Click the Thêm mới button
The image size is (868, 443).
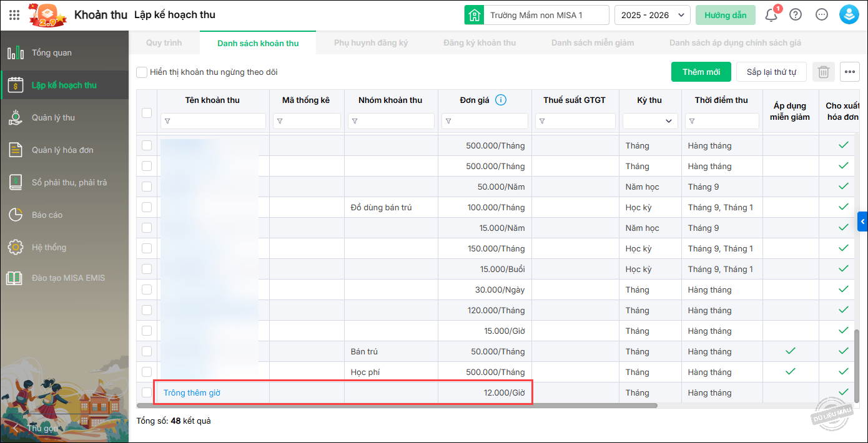click(701, 72)
